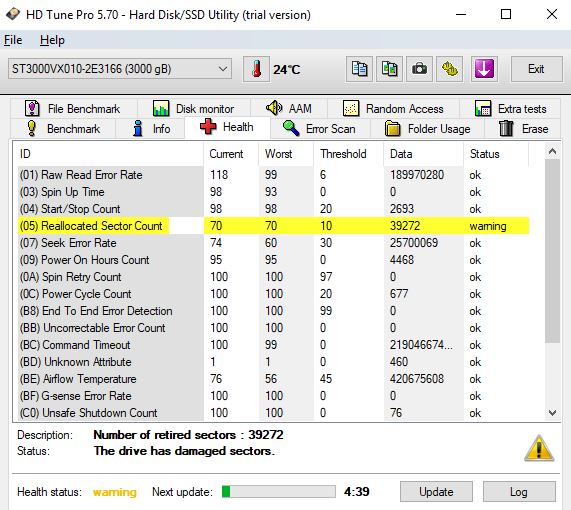Copy info to clipboard toolbar icon
Viewport: 571px width, 510px height.
(359, 69)
